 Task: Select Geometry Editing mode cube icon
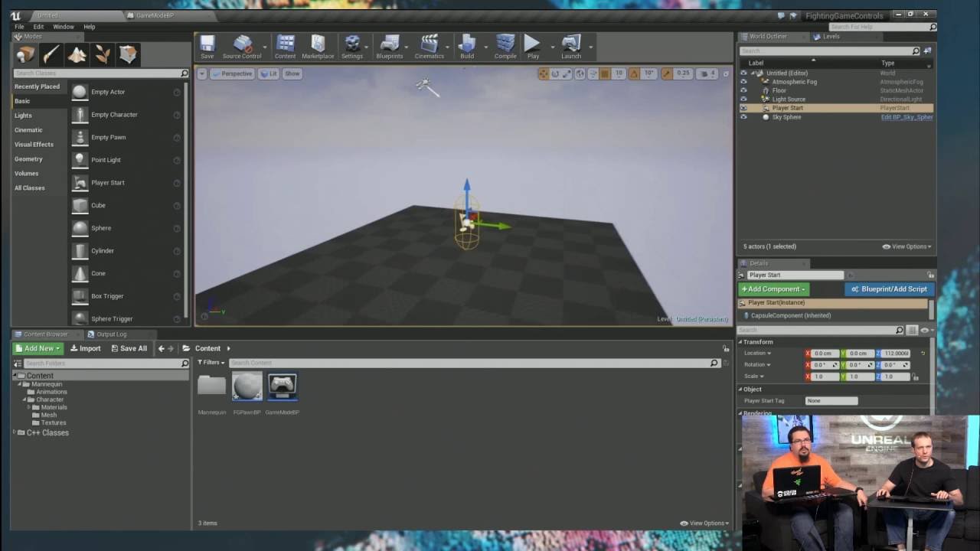pos(127,54)
